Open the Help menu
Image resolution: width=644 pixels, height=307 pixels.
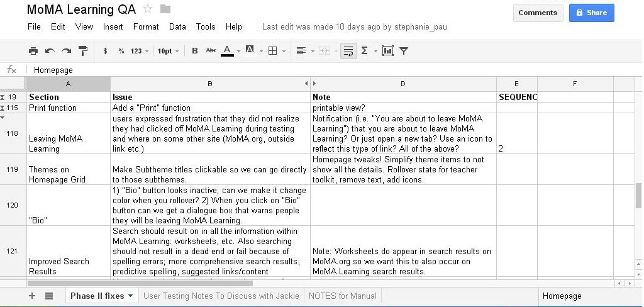[234, 26]
